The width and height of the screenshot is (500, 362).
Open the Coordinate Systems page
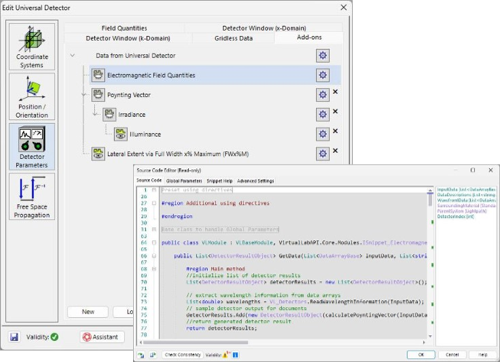pos(32,47)
